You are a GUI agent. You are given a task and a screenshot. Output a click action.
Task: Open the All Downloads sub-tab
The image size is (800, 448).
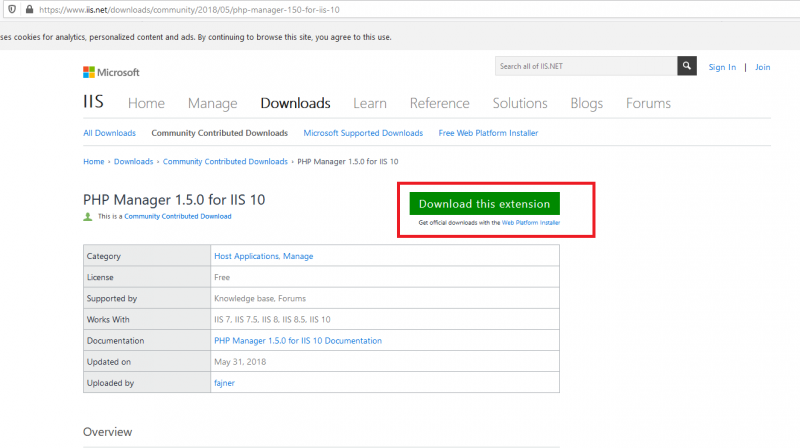[109, 133]
